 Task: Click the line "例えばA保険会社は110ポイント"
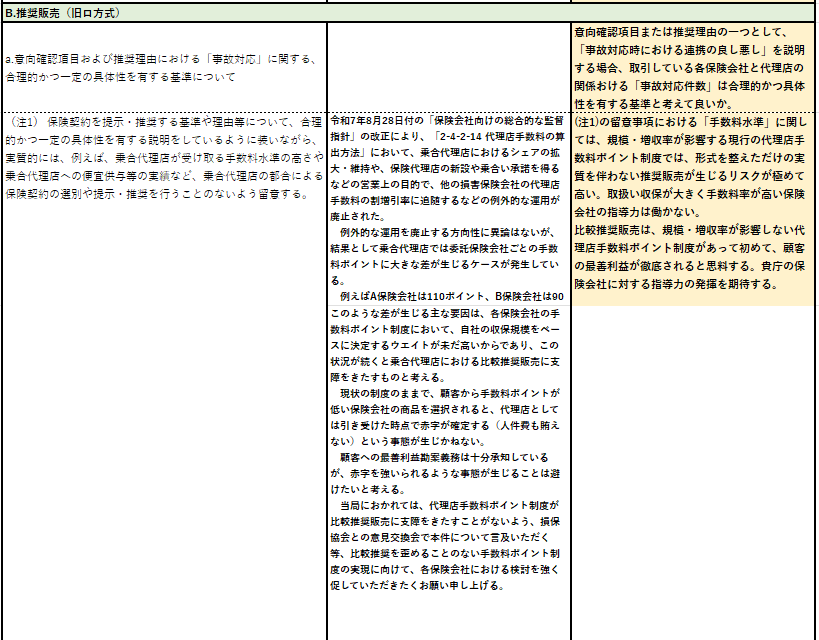pyautogui.click(x=448, y=298)
